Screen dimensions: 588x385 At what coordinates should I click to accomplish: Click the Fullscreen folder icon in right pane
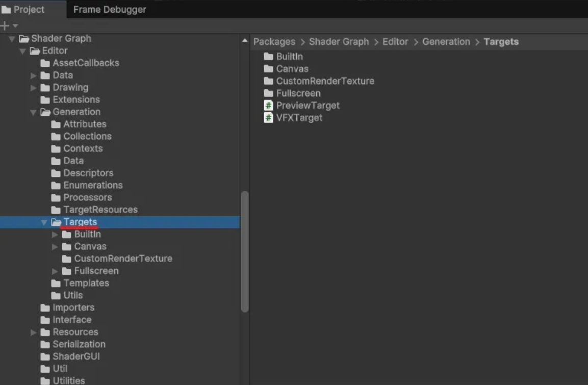click(x=268, y=93)
